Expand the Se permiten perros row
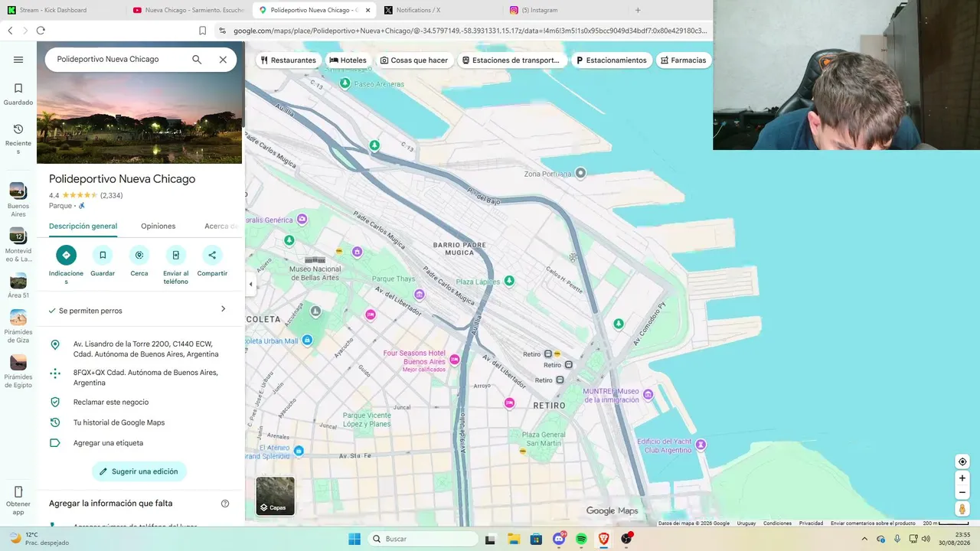Image resolution: width=980 pixels, height=551 pixels. tap(139, 311)
